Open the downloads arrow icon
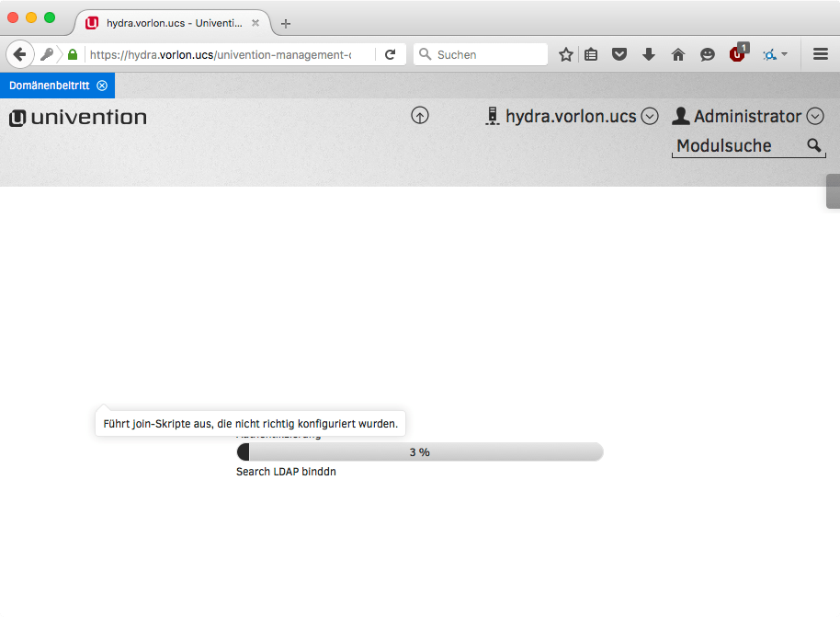840x617 pixels. click(649, 54)
